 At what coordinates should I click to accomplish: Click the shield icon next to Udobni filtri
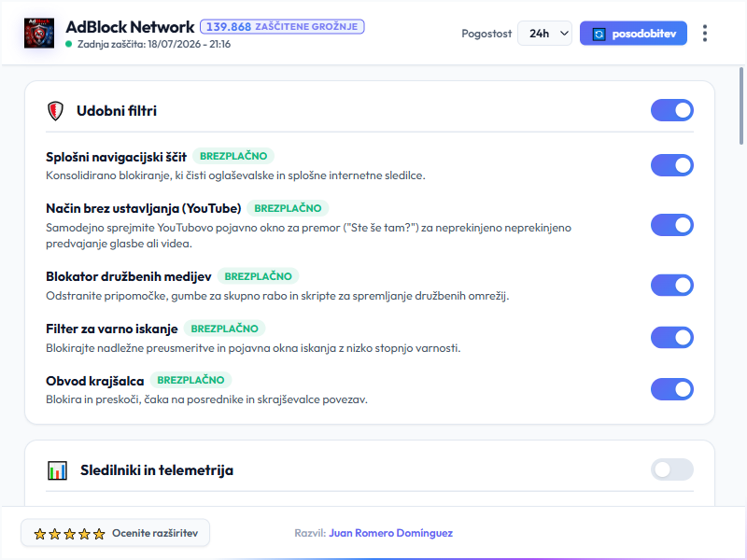[x=56, y=111]
